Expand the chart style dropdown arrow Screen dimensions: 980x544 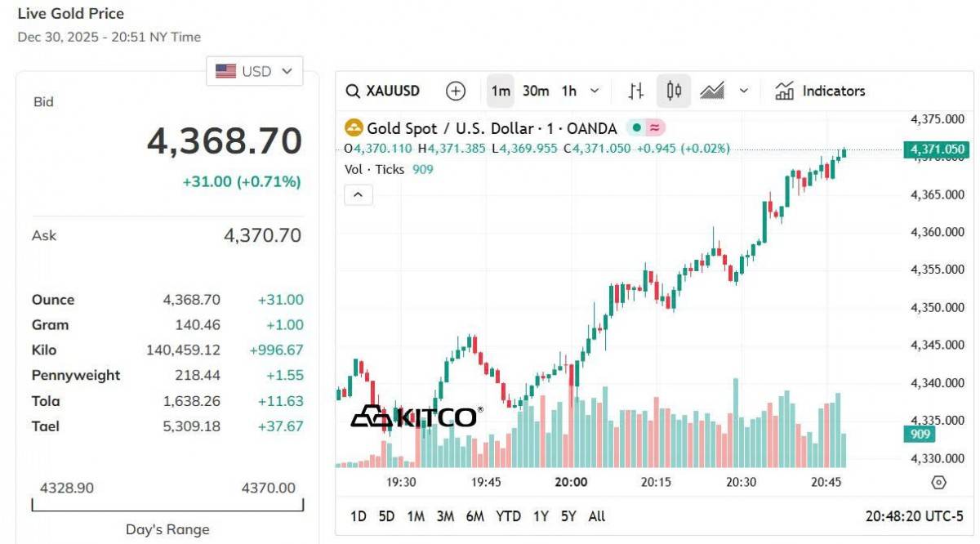coord(743,91)
